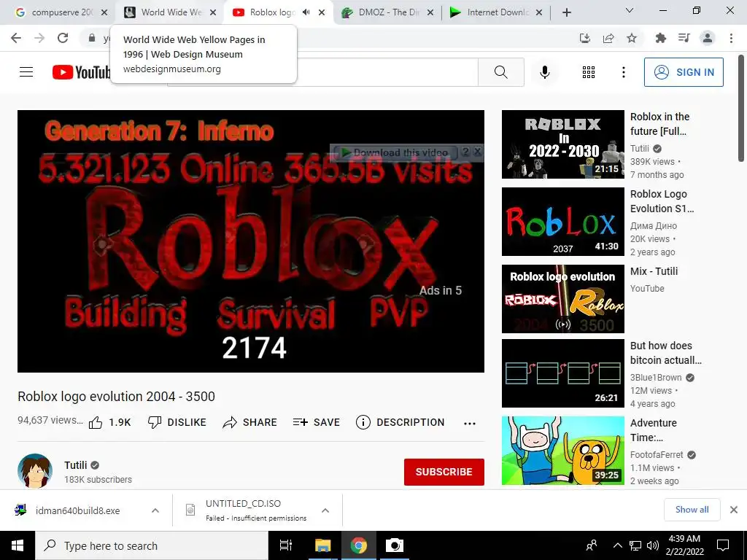Open the bitcoin video thumbnail by 3Blue1Brown
This screenshot has height=560, width=747.
tap(562, 373)
